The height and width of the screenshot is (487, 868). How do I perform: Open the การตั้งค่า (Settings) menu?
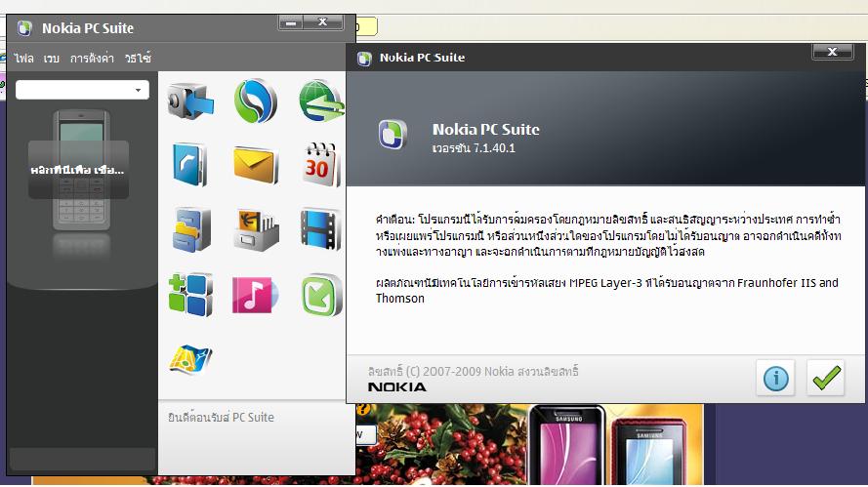(92, 59)
